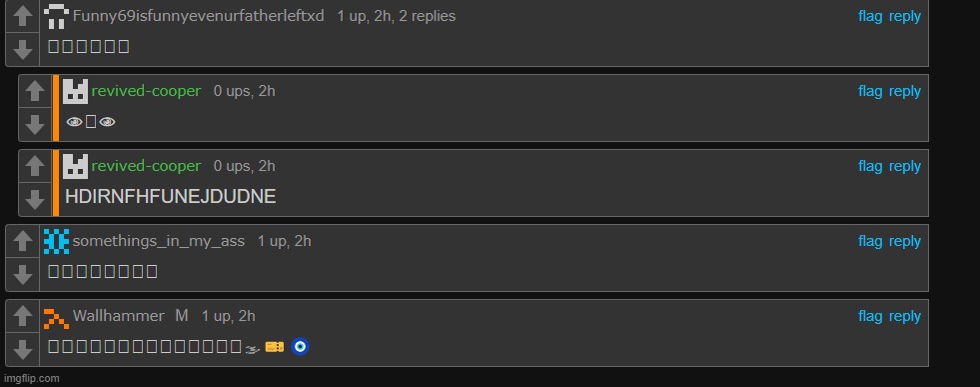Open revived-cooper's profile from the first reply
This screenshot has width=980, height=387.
pos(146,91)
